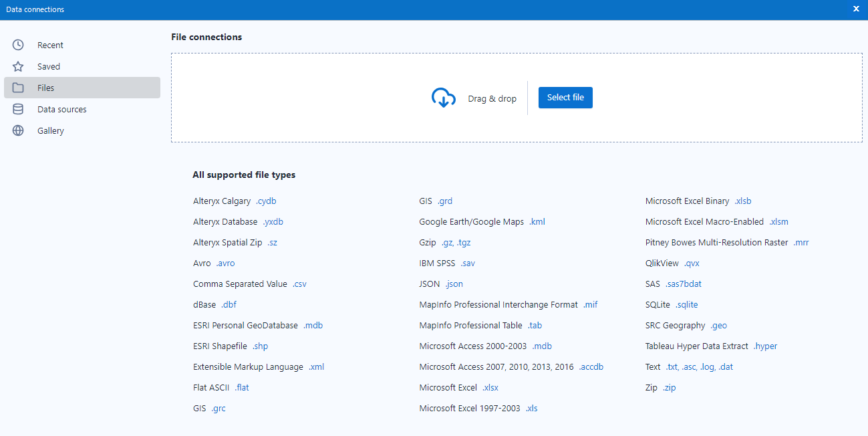Click the .sas7bdat SAS link

tap(684, 284)
